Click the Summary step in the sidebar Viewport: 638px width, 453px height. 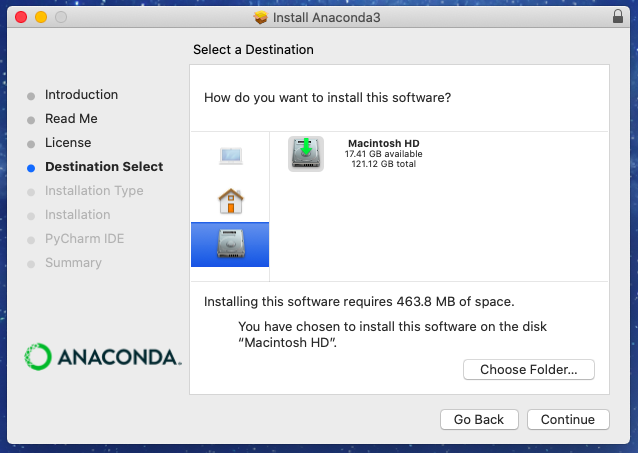pos(73,263)
